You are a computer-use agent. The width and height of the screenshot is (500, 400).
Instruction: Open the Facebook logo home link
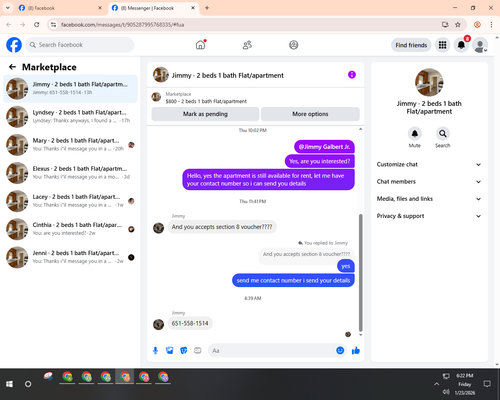click(x=14, y=45)
